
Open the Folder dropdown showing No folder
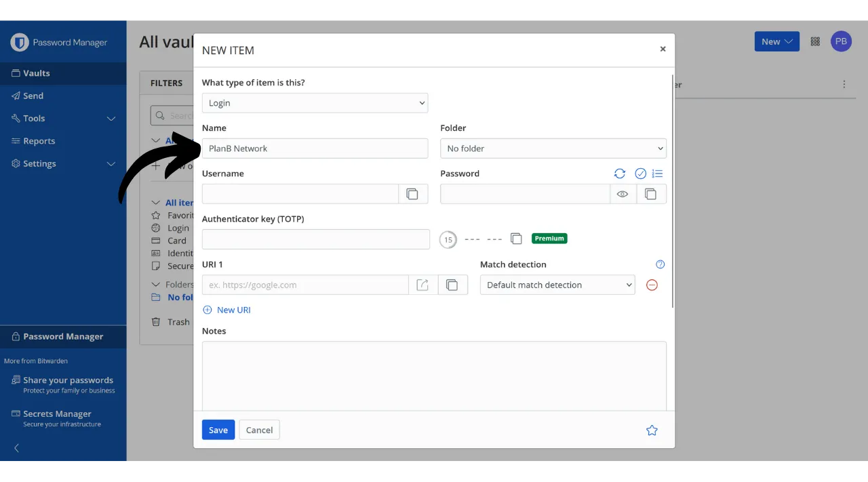[x=553, y=148]
